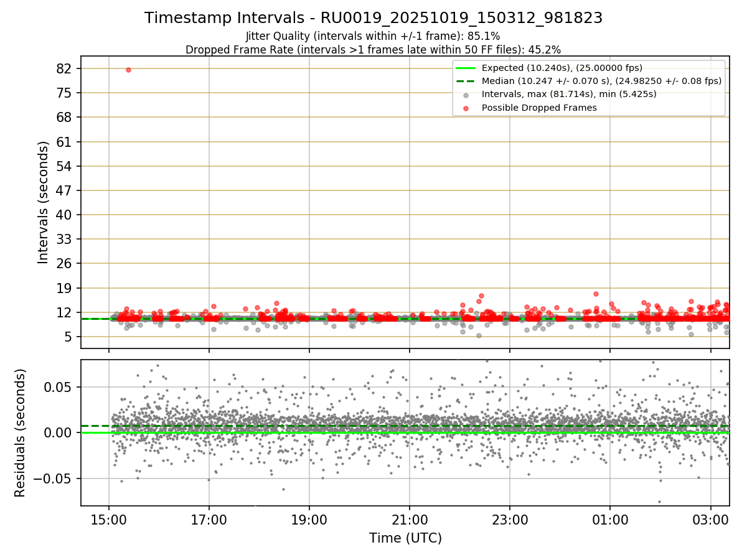Click the Time (UTC) axis label
The image size is (747, 560).
(x=405, y=538)
